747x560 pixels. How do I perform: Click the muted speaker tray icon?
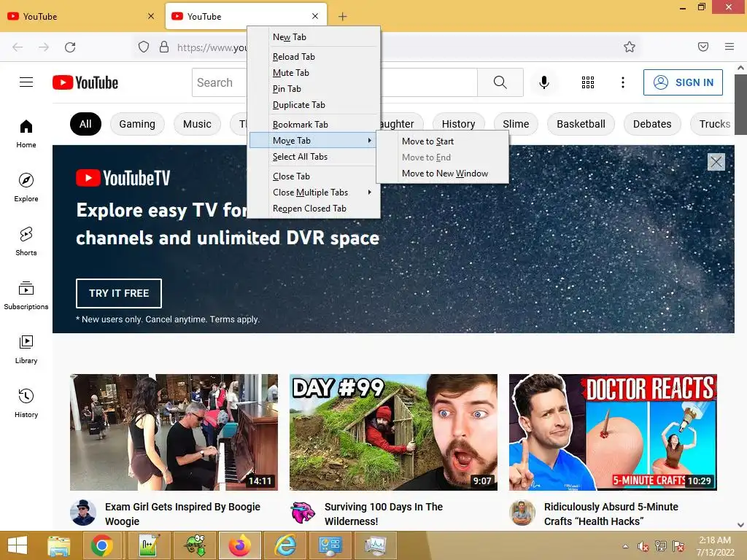coord(643,546)
